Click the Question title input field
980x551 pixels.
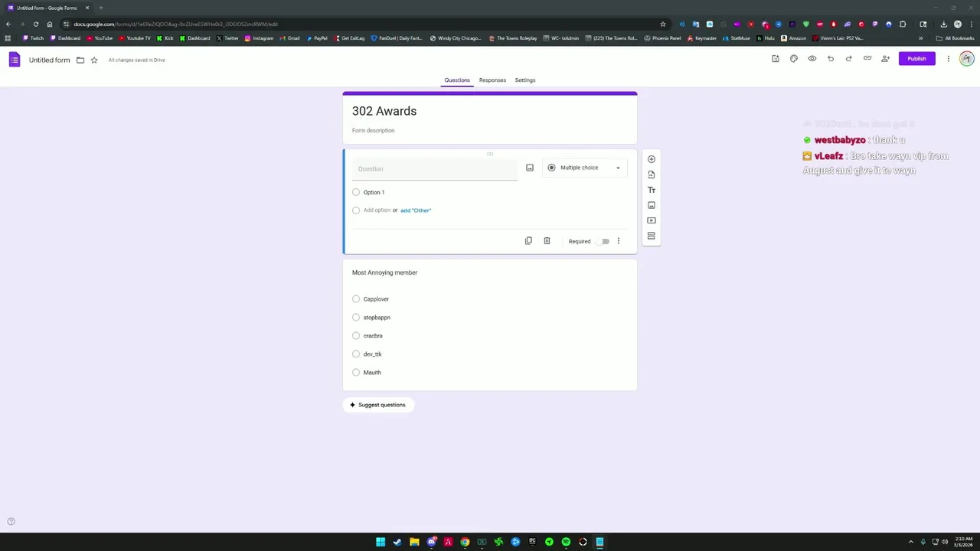click(x=435, y=169)
